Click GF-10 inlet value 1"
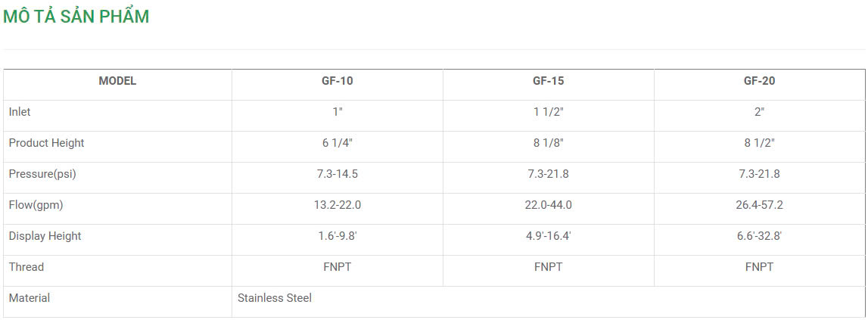The height and width of the screenshot is (320, 868). point(337,112)
